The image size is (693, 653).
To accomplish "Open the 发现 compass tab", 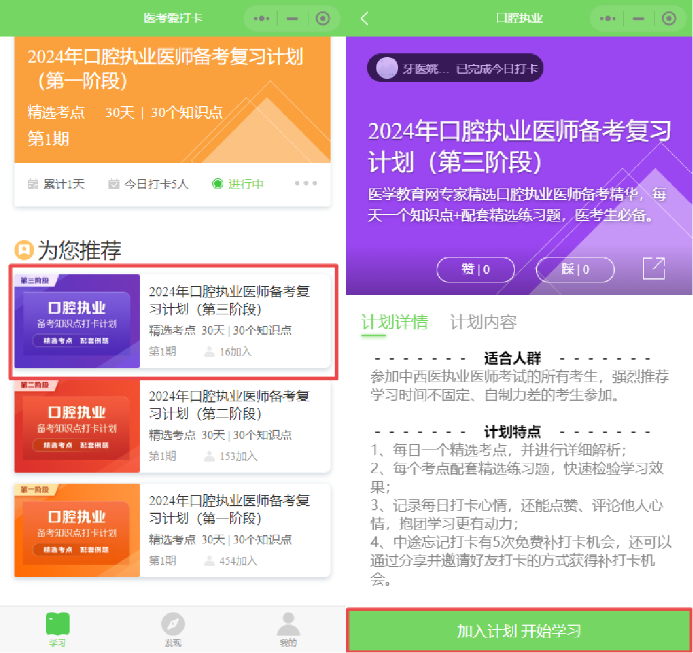I will pyautogui.click(x=173, y=629).
